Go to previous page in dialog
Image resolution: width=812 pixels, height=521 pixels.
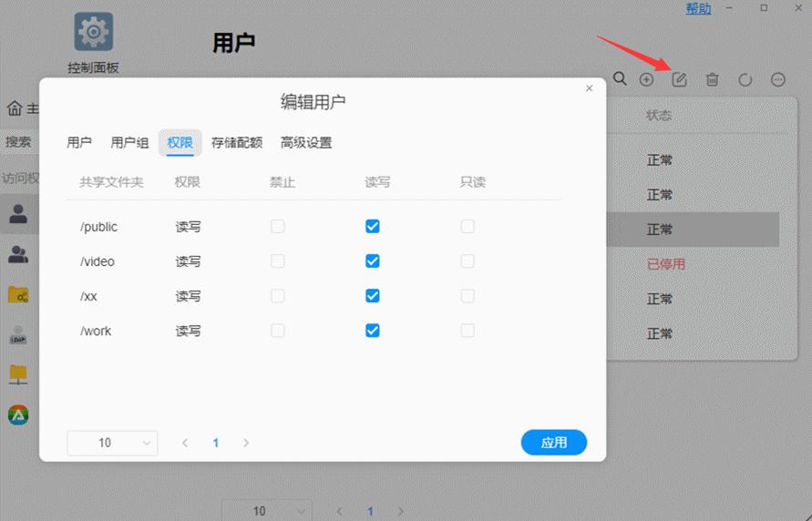pyautogui.click(x=185, y=443)
